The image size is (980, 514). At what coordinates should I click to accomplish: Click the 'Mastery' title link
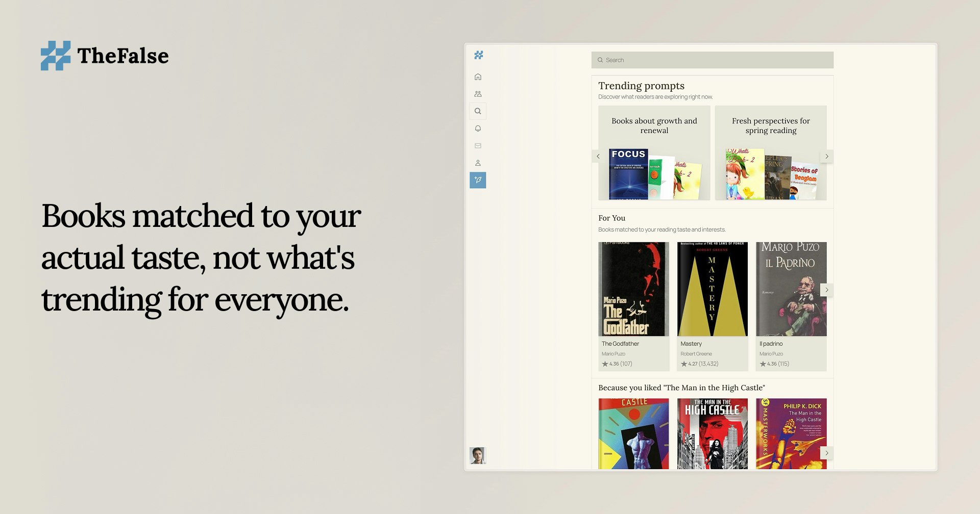click(x=691, y=344)
